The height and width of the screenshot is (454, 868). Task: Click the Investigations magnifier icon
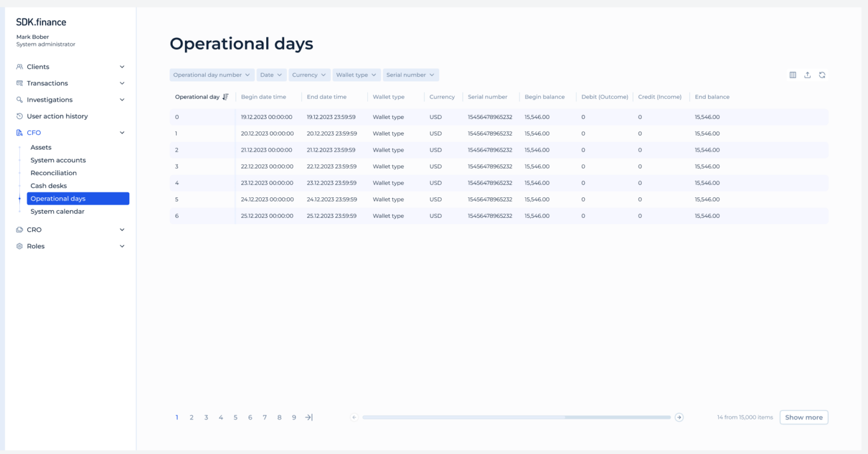19,100
